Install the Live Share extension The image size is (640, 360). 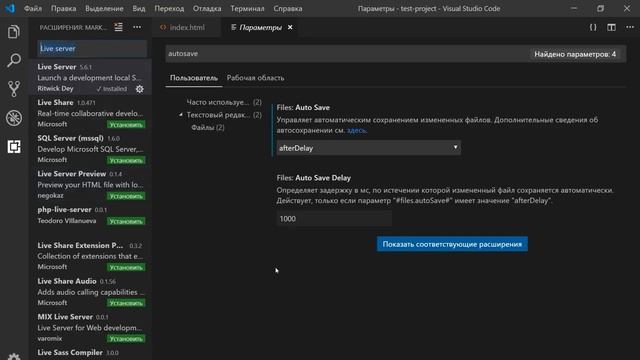point(126,124)
